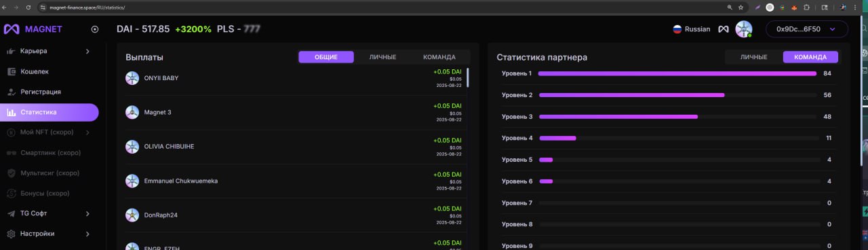
Task: Click the user avatar in header
Action: tap(744, 29)
